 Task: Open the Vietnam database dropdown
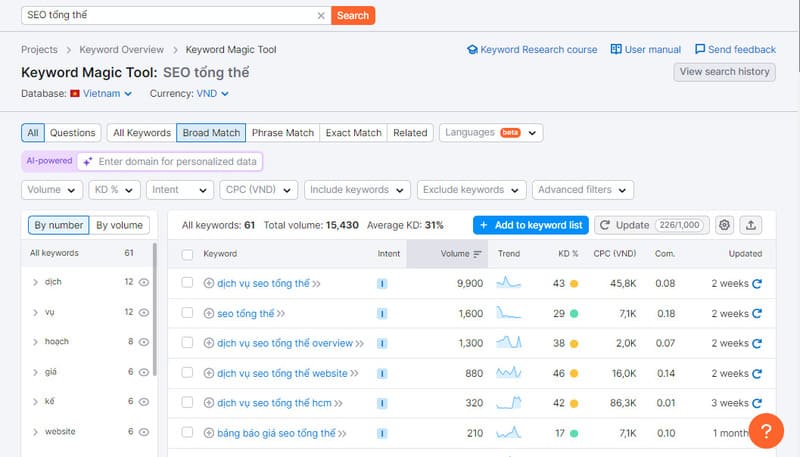101,94
